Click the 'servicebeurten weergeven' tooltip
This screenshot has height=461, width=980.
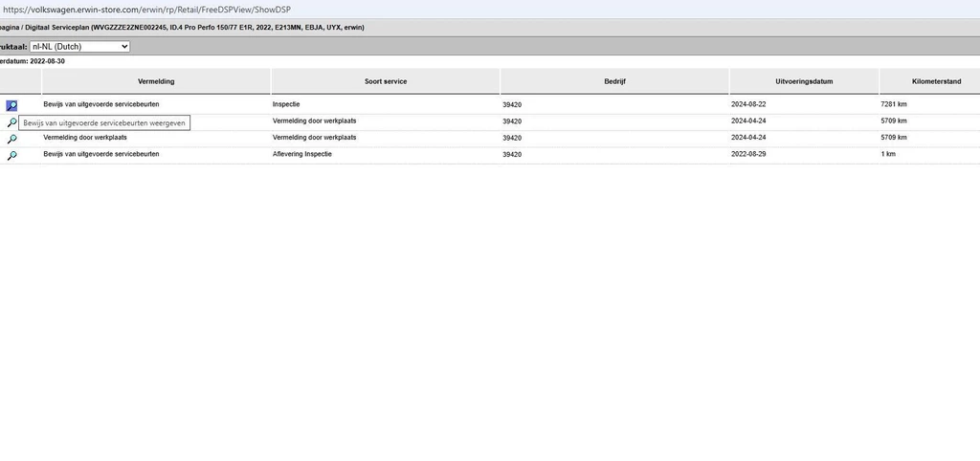point(104,123)
